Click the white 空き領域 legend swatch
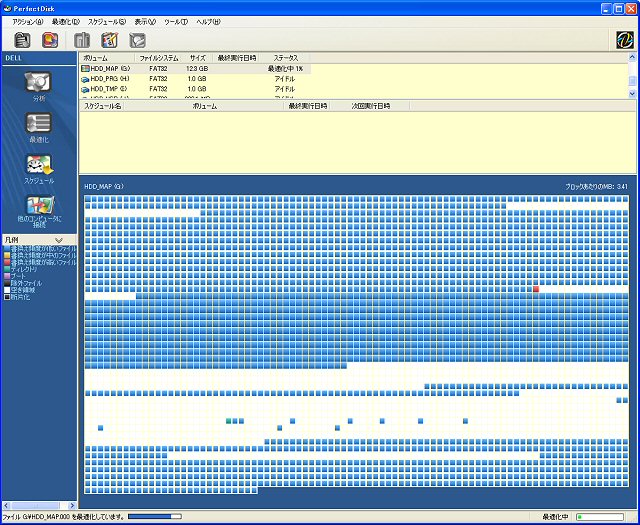The width and height of the screenshot is (640, 525). click(x=7, y=290)
